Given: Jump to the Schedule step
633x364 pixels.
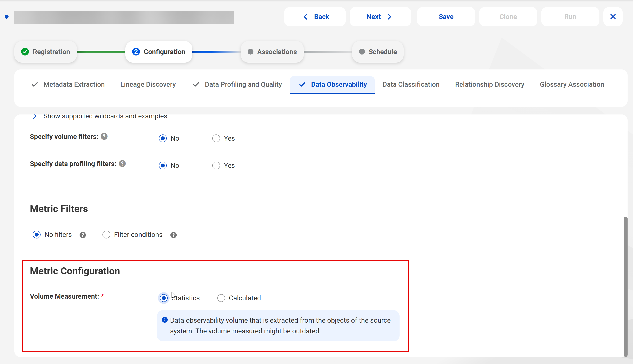Looking at the screenshot, I should click(378, 52).
